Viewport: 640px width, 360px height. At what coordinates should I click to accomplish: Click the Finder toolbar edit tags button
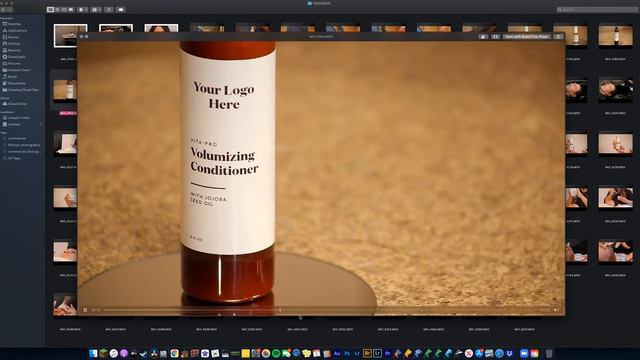(121, 9)
